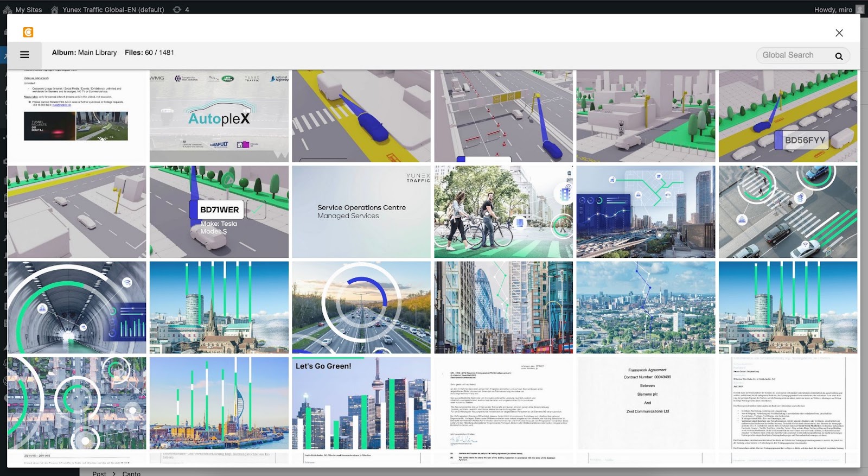Image resolution: width=868 pixels, height=476 pixels.
Task: Open the hamburger menu sidebar
Action: [24, 55]
